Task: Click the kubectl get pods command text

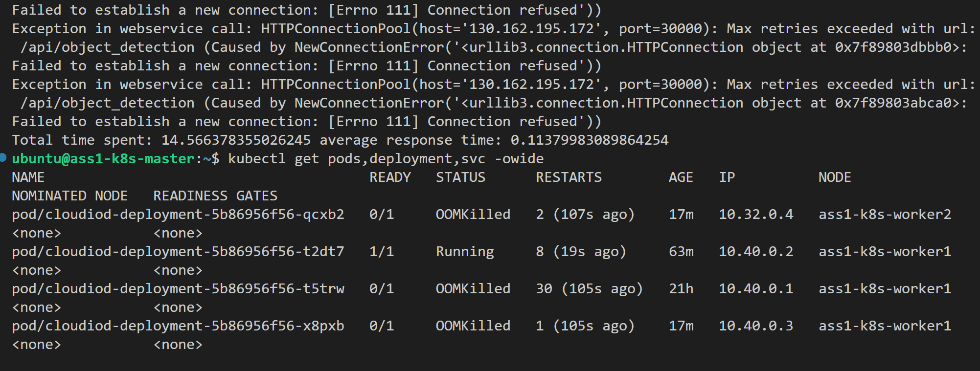Action: click(x=386, y=159)
